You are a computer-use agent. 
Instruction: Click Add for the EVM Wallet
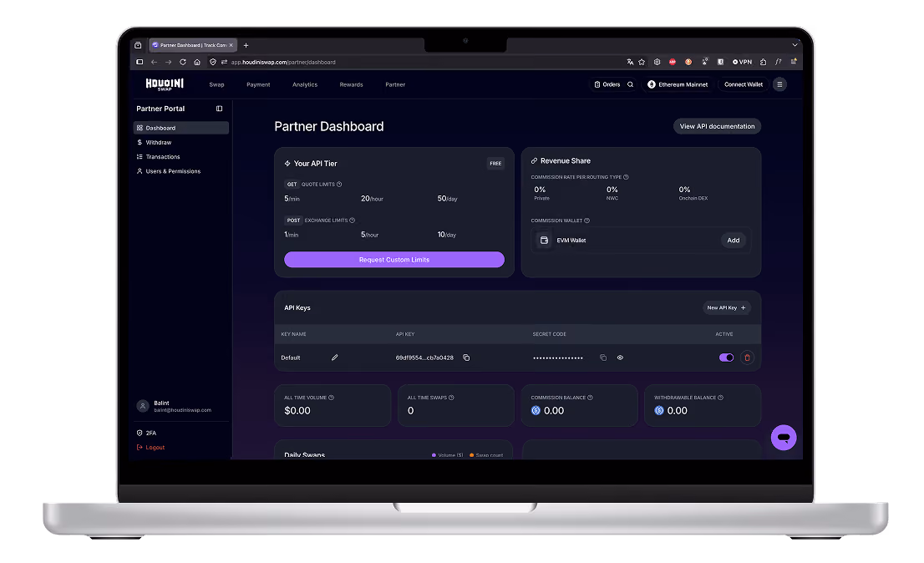[x=733, y=241]
